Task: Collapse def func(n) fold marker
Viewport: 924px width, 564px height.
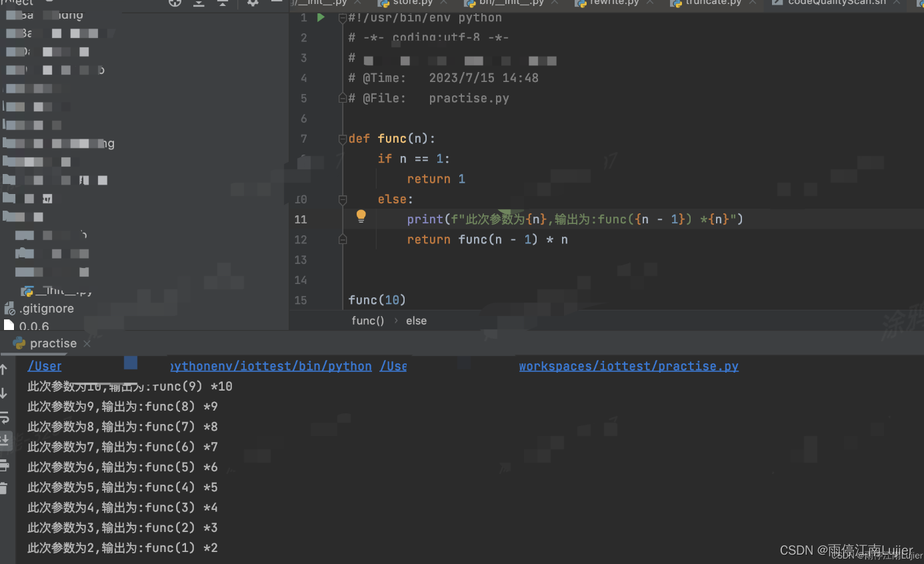Action: click(x=343, y=139)
